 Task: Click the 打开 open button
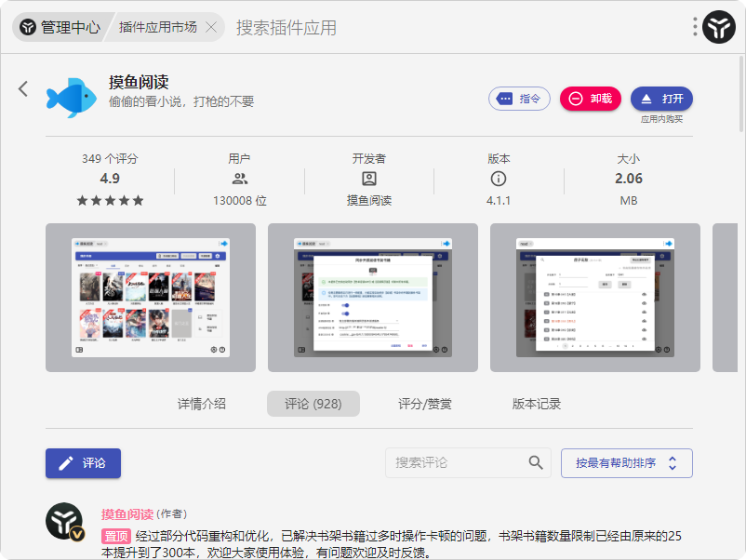[x=661, y=99]
